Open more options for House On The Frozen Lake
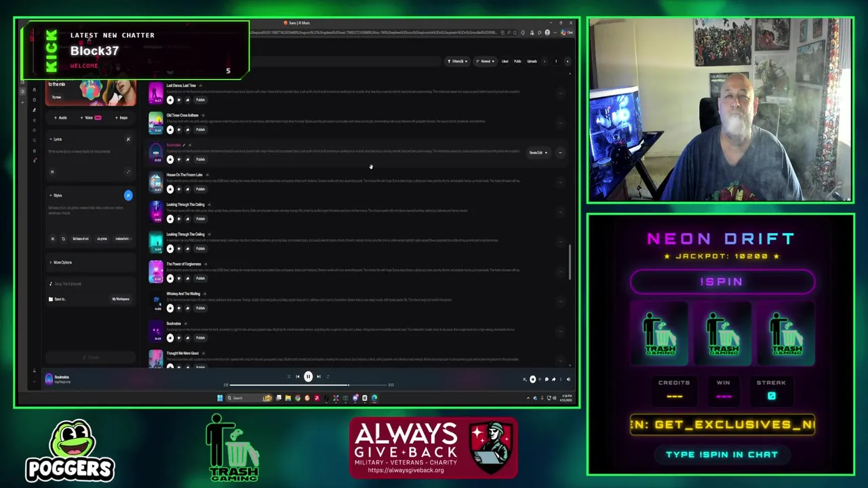The height and width of the screenshot is (488, 868). (x=560, y=182)
